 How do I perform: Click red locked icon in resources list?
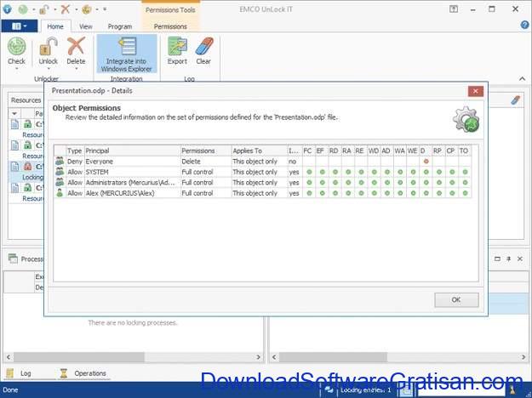click(28, 167)
